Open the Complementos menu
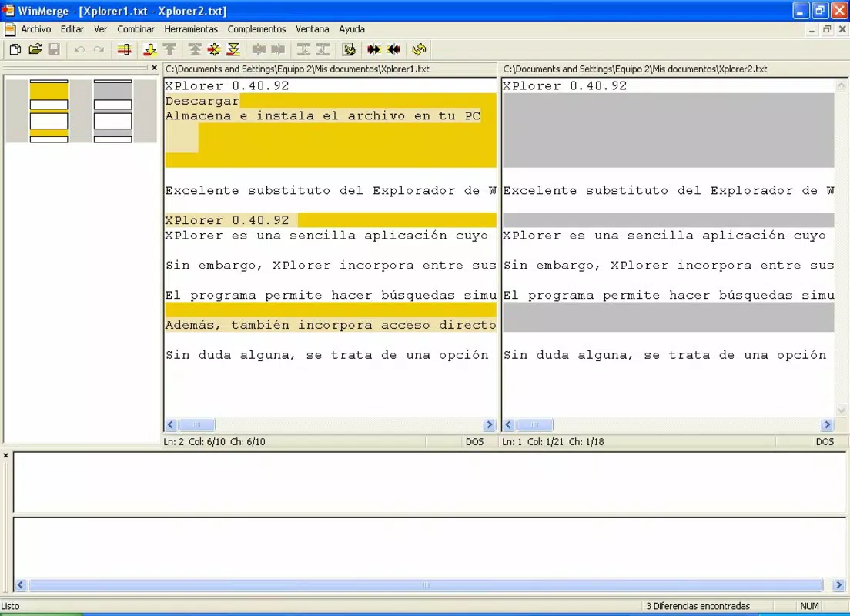The width and height of the screenshot is (850, 616). [x=256, y=29]
